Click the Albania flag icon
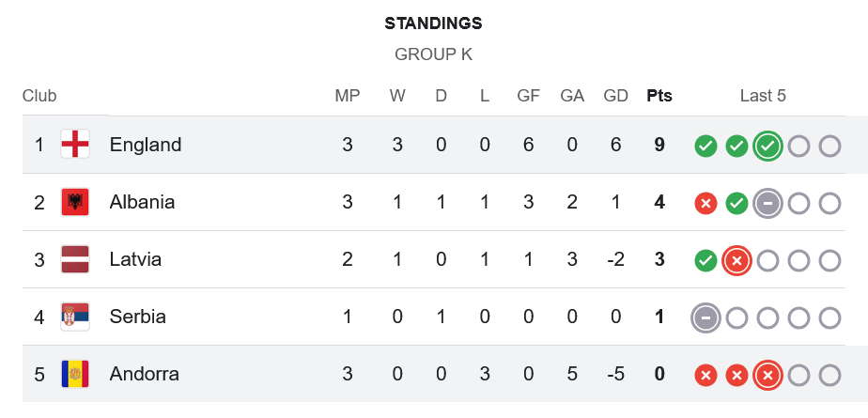This screenshot has height=418, width=868. 75,202
